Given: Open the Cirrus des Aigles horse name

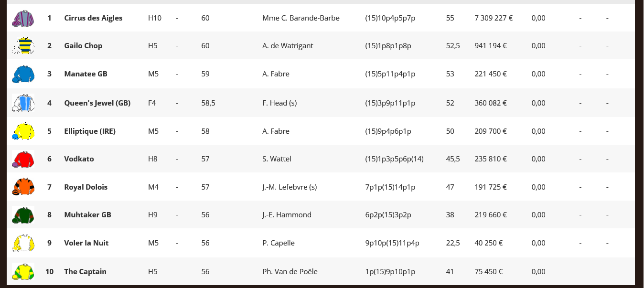Looking at the screenshot, I should coord(93,18).
